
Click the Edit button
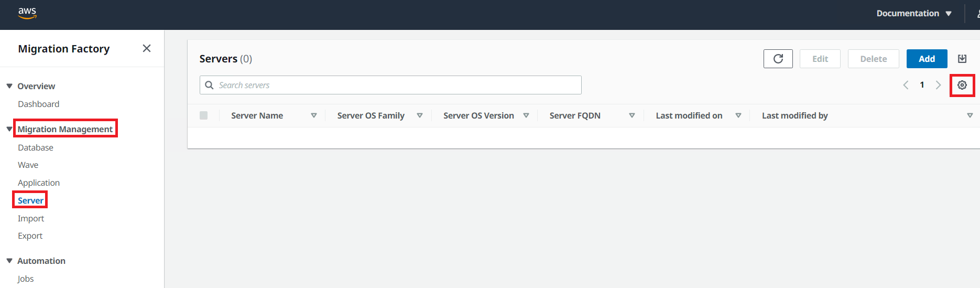tap(820, 59)
